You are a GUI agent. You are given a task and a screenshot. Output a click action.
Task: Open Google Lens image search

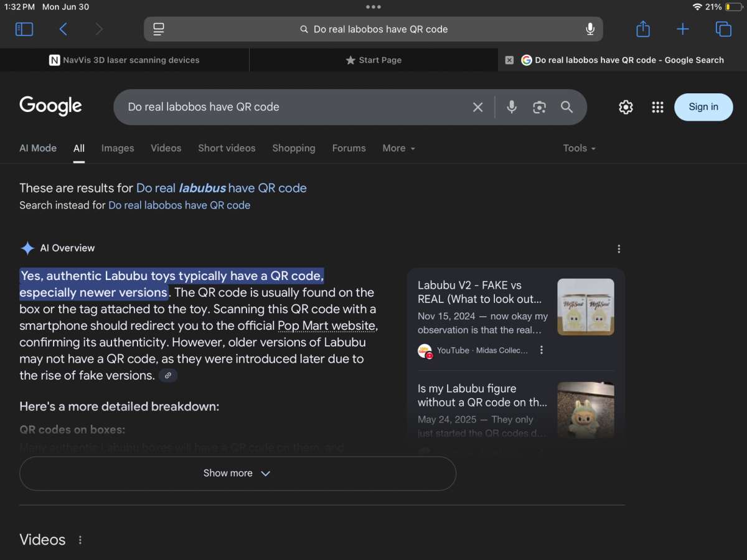(539, 107)
